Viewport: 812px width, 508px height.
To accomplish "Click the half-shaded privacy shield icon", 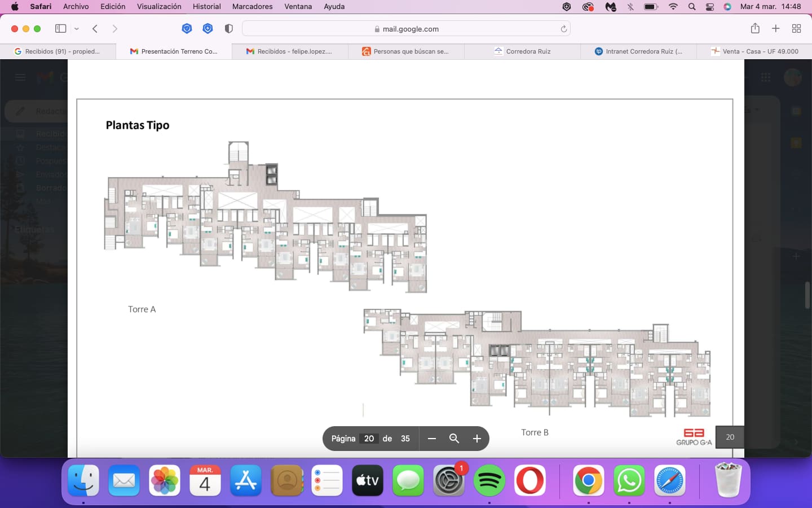I will point(228,29).
